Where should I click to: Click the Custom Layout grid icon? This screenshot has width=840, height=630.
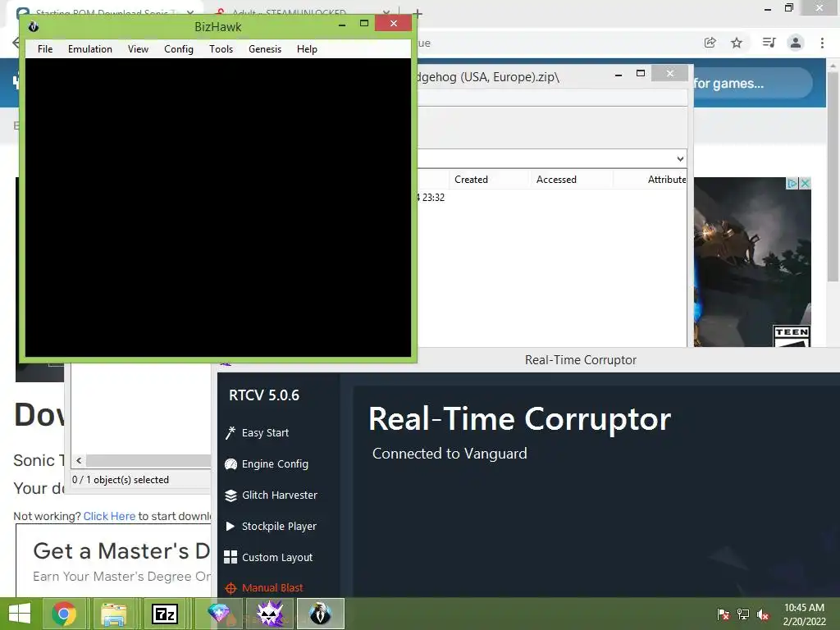(231, 557)
